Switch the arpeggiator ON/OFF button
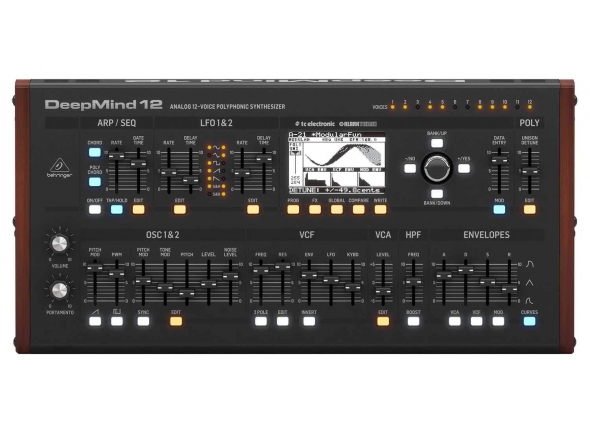The image size is (590, 434). [x=95, y=210]
